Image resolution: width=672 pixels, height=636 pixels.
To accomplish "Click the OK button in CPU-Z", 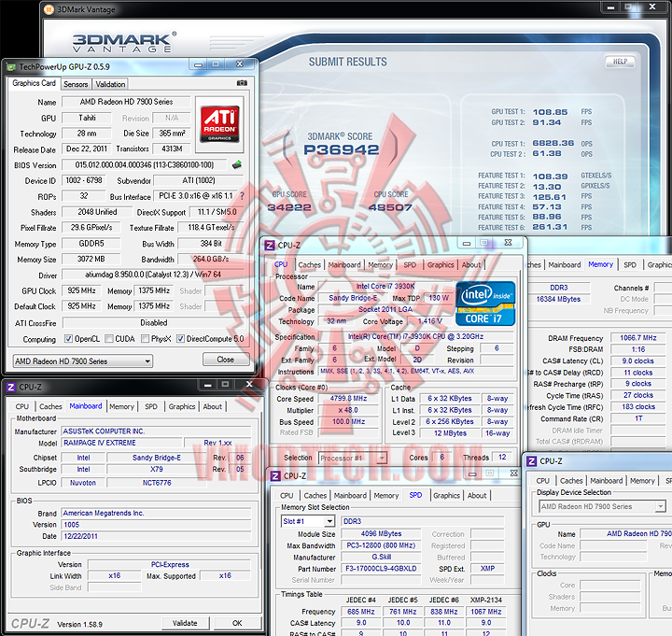I will (237, 623).
